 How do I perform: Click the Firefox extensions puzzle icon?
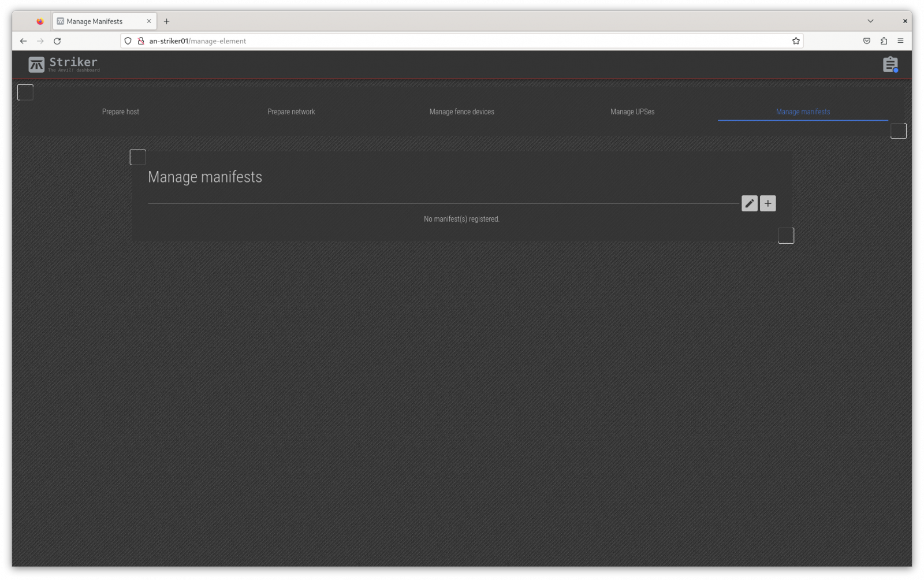pyautogui.click(x=884, y=41)
